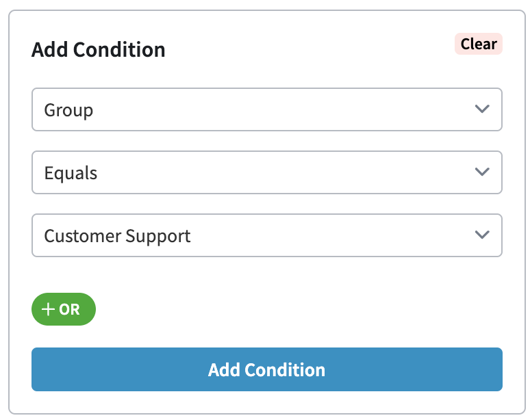Expand the condition field selector showing Group

point(266,109)
